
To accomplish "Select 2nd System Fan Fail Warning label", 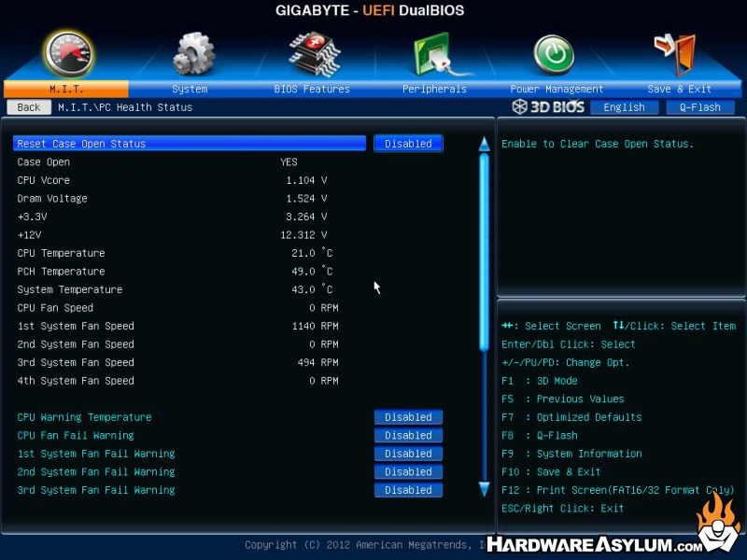I will pyautogui.click(x=96, y=471).
